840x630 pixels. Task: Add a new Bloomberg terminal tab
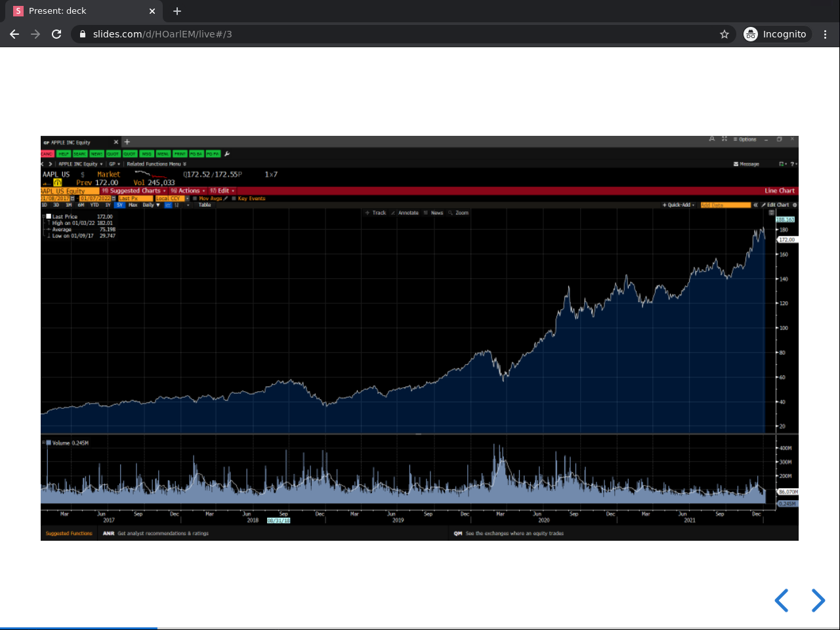[127, 142]
